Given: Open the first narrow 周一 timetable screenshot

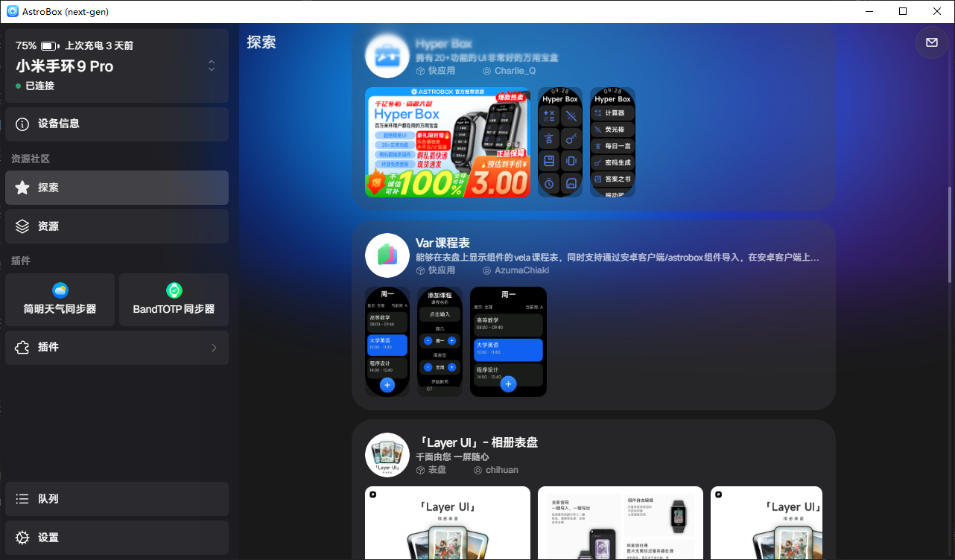Looking at the screenshot, I should pyautogui.click(x=387, y=342).
